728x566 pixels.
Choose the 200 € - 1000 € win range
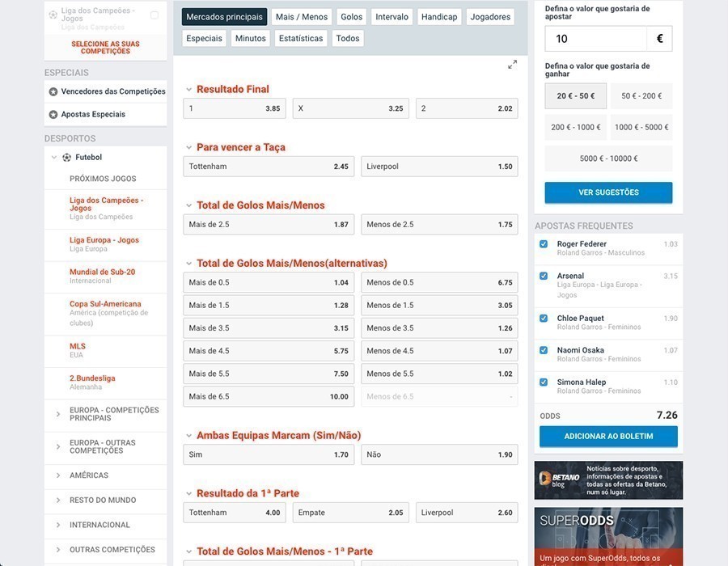[x=576, y=127]
